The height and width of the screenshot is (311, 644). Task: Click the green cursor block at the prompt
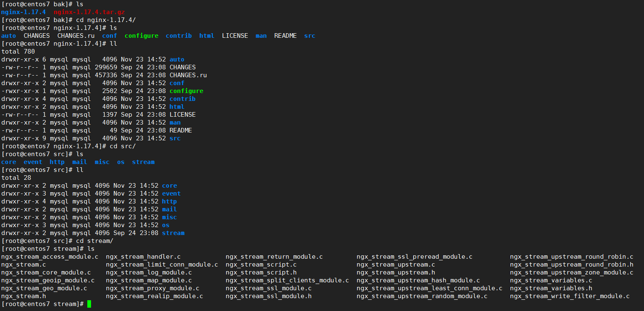(89, 304)
